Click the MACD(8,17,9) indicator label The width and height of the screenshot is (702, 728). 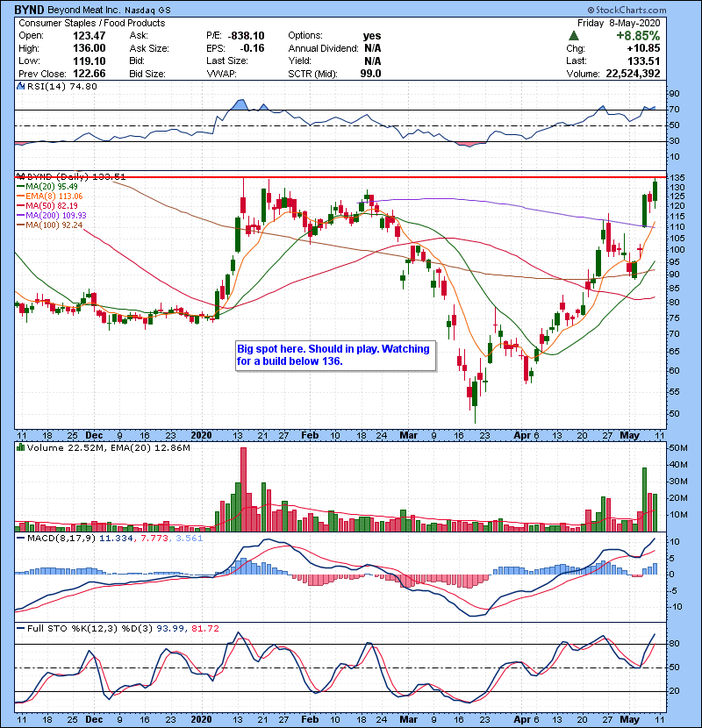tap(61, 539)
